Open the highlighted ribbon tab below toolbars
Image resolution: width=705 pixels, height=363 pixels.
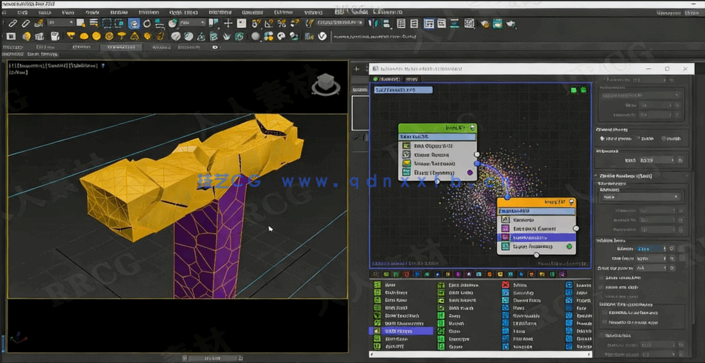pos(121,47)
